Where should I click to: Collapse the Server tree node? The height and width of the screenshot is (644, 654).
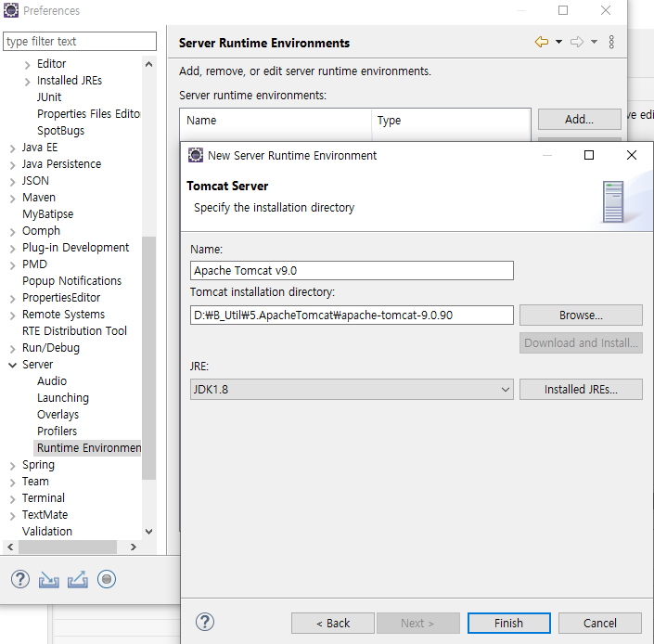(x=12, y=365)
